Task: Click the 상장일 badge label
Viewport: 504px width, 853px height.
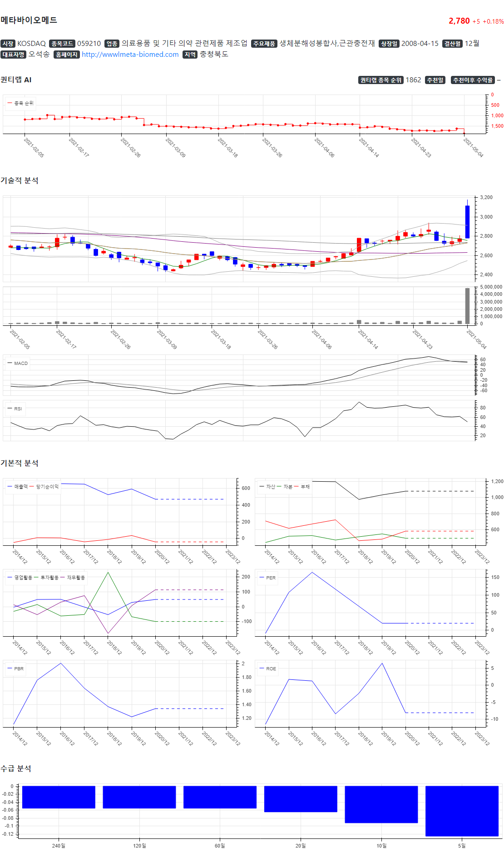Action: click(389, 44)
